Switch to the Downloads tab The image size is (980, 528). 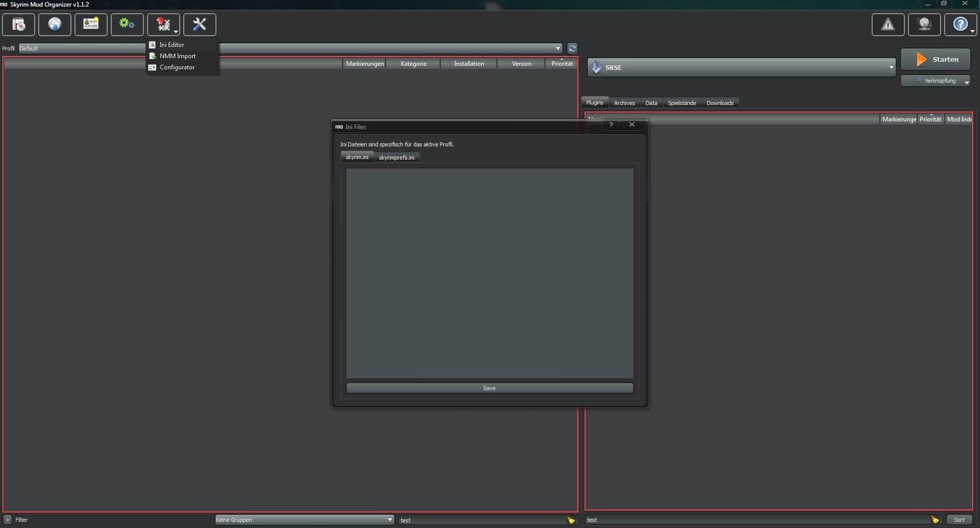[720, 103]
